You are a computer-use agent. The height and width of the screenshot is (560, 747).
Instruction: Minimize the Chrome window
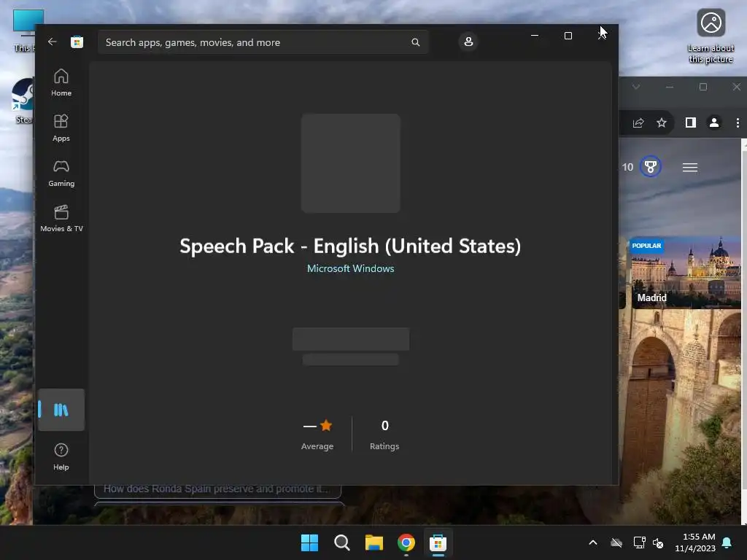pos(670,87)
